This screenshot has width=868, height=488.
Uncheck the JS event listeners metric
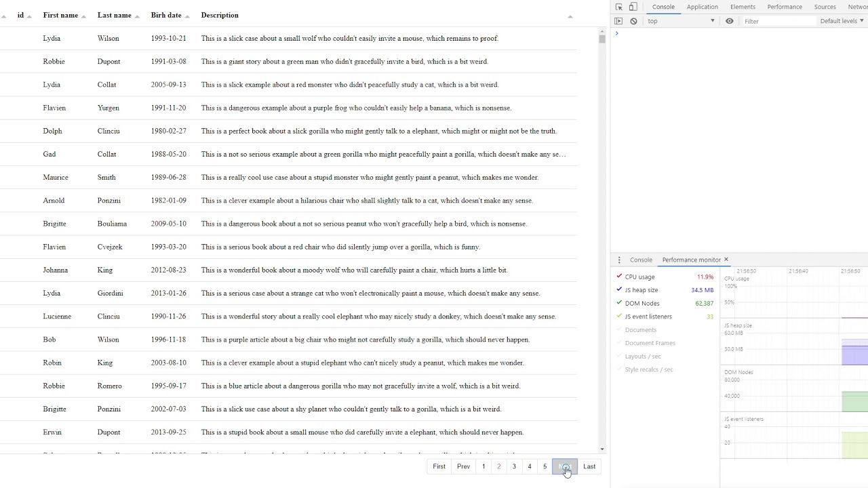[x=619, y=317]
